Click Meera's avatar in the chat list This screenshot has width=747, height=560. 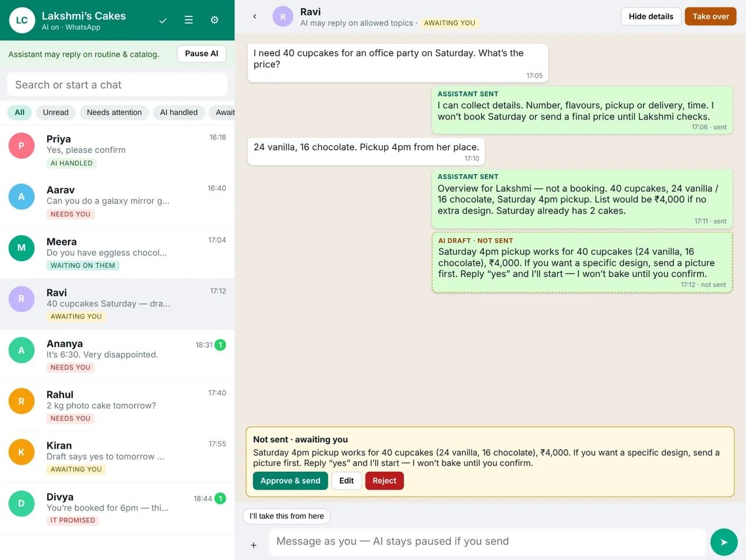22,248
